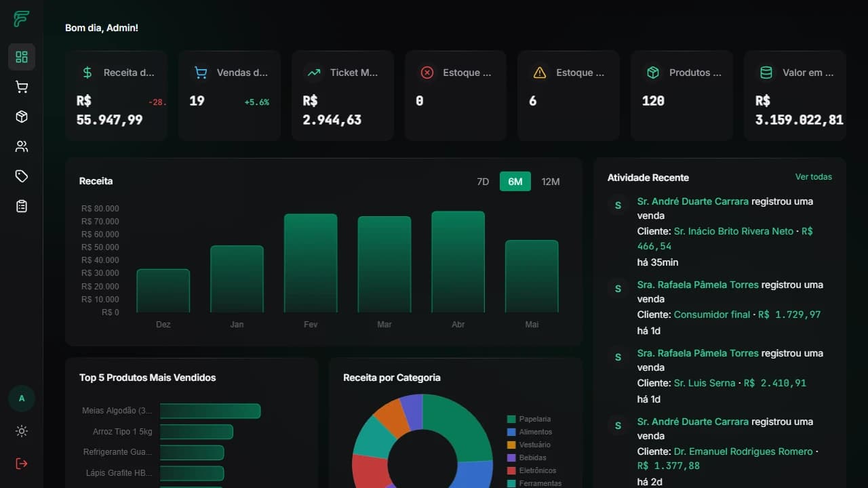Click the yellow warning triangle stock icon

click(540, 73)
